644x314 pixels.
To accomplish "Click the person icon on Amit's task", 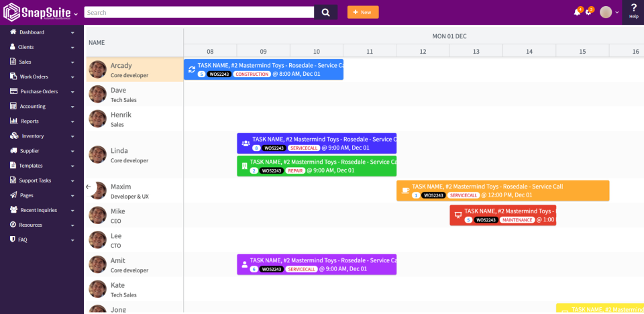I will tap(244, 264).
